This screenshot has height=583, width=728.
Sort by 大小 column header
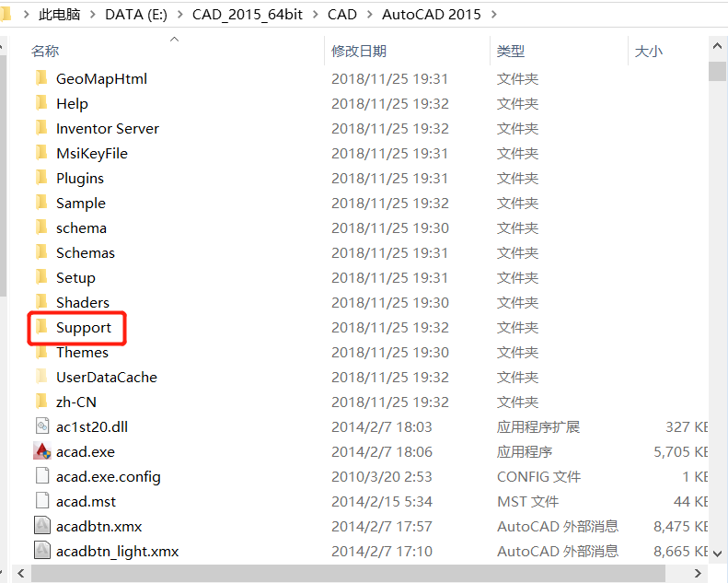(649, 51)
